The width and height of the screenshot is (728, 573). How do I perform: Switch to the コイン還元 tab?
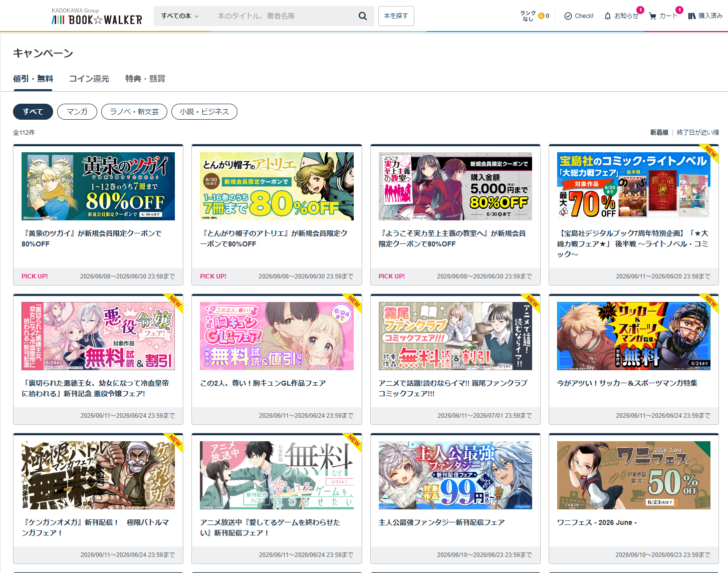(x=89, y=79)
